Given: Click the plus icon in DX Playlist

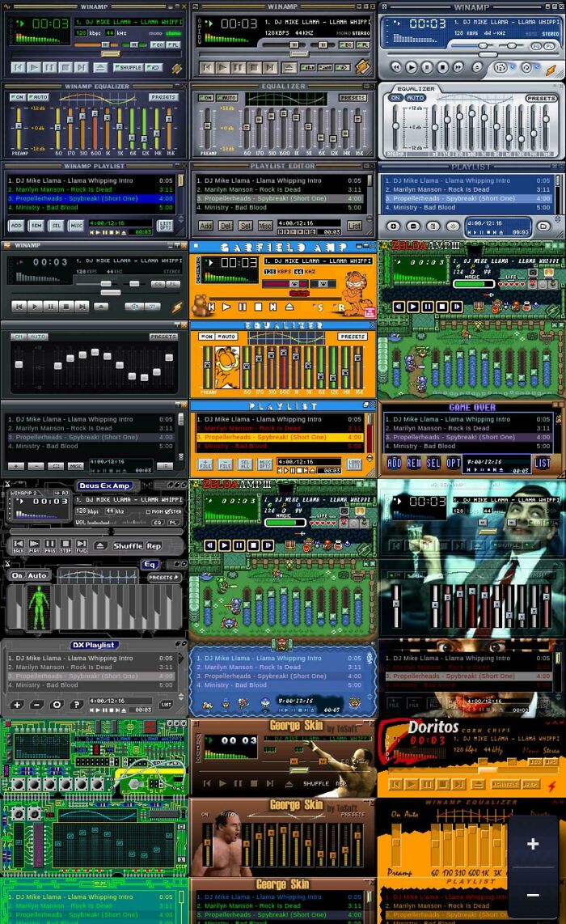Looking at the screenshot, I should (x=17, y=705).
